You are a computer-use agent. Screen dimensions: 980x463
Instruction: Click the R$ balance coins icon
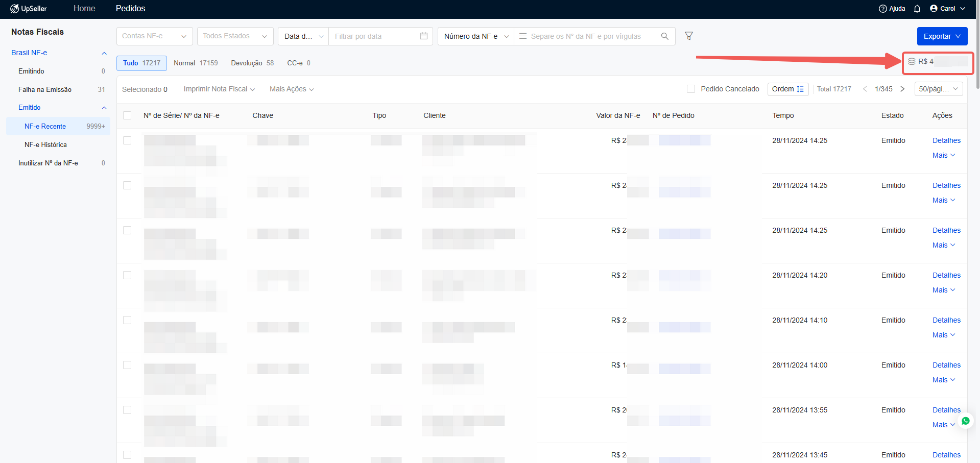[x=912, y=61]
